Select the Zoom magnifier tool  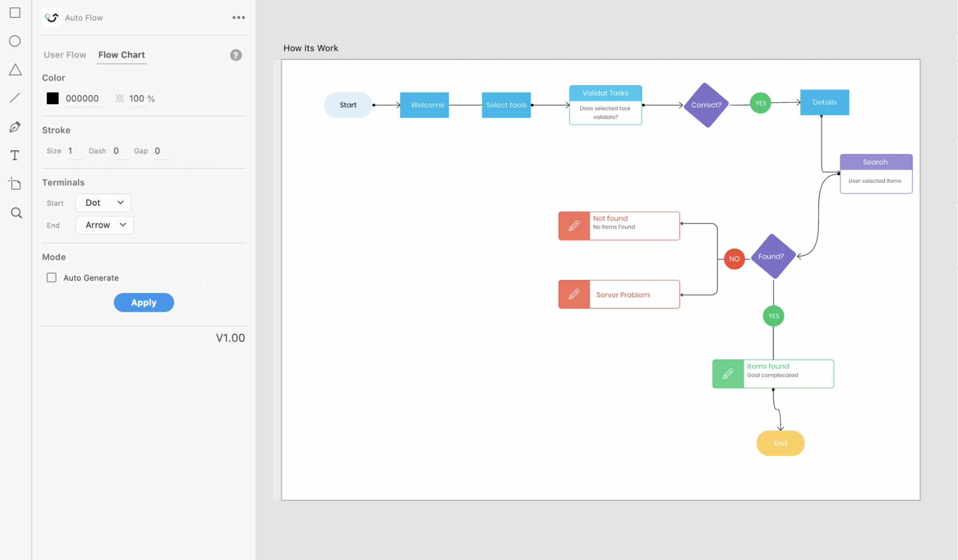point(16,213)
